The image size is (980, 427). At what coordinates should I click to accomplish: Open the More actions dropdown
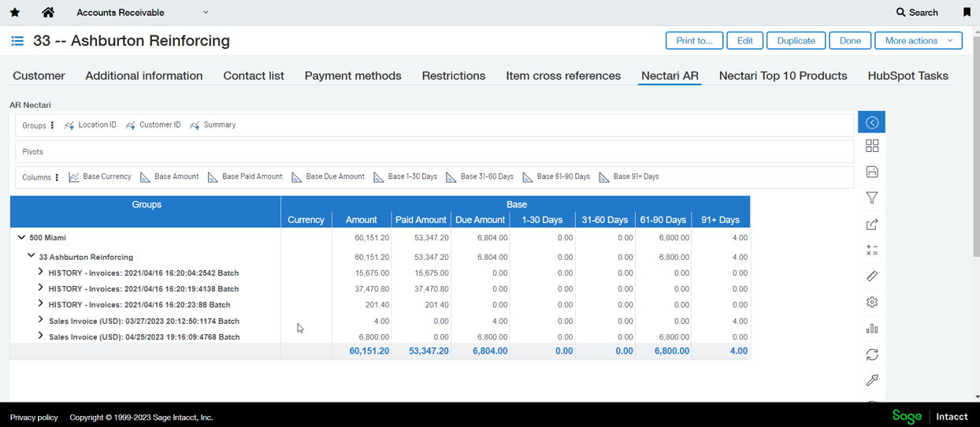919,41
